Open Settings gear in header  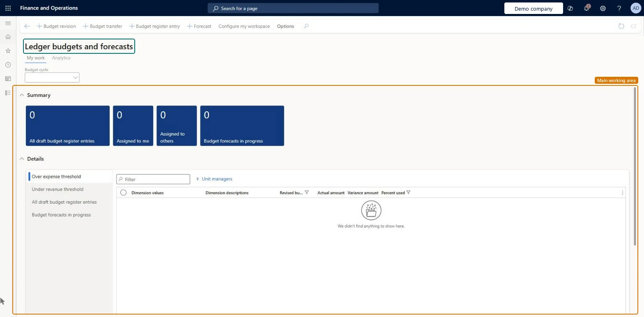point(603,8)
